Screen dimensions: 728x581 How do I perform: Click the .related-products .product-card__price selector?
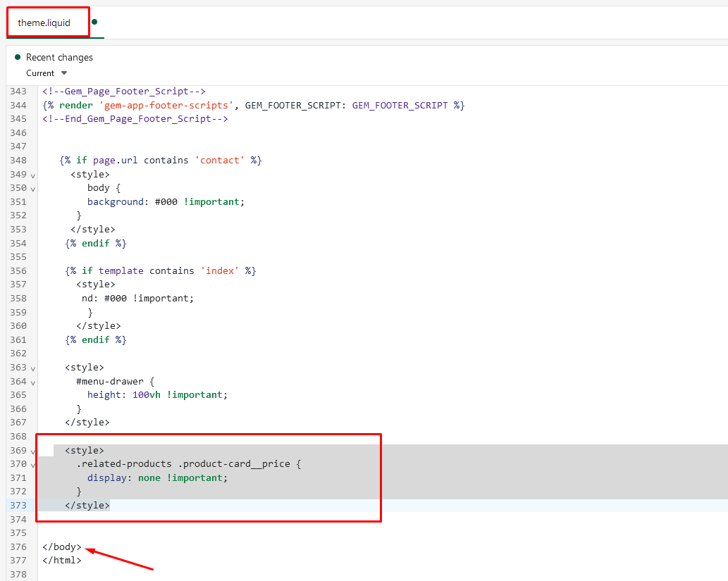[183, 463]
